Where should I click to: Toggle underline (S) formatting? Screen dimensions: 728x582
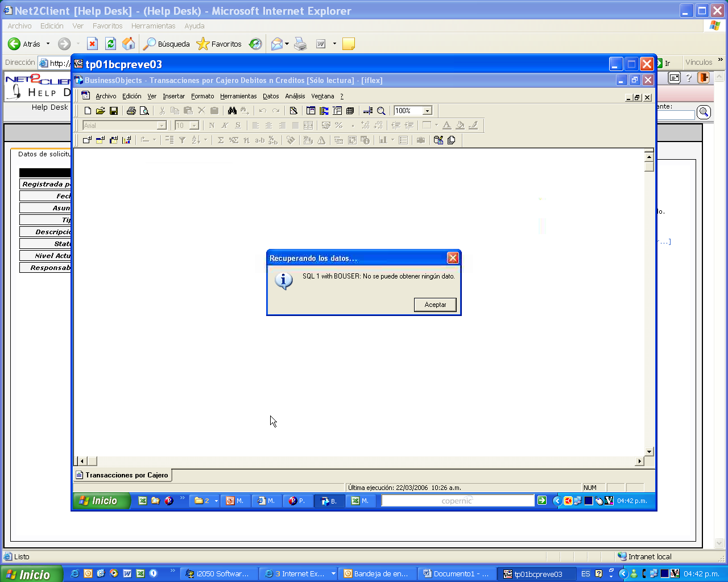(238, 126)
